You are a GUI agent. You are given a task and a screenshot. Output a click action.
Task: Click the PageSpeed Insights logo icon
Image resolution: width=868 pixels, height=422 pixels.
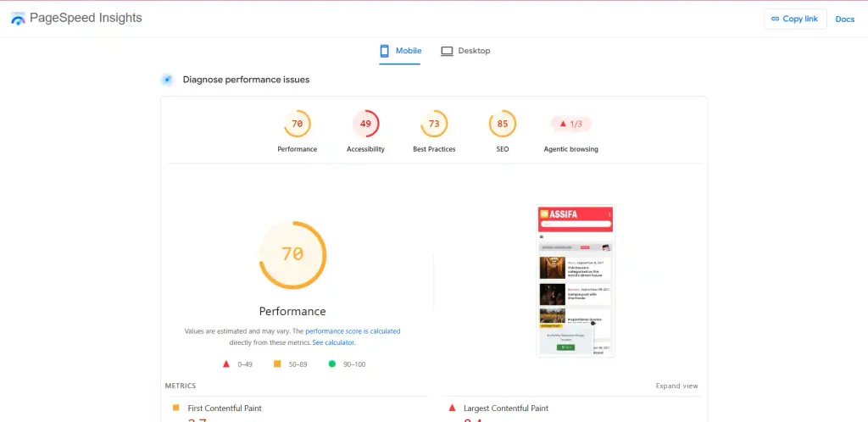click(19, 19)
